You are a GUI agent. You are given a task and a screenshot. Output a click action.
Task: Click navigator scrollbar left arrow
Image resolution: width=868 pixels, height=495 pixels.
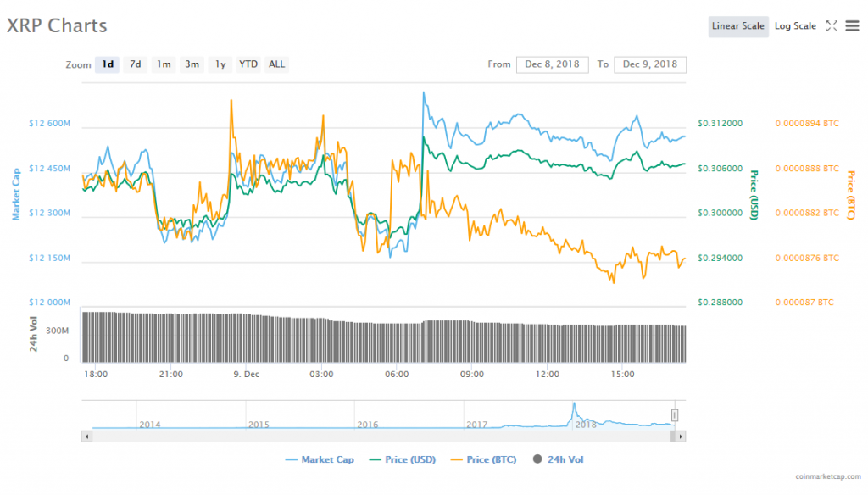pos(86,436)
